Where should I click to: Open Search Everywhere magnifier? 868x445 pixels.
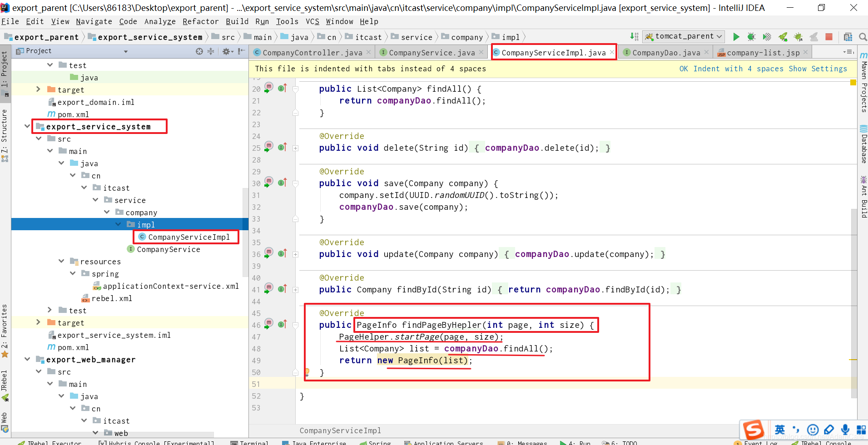tap(863, 37)
